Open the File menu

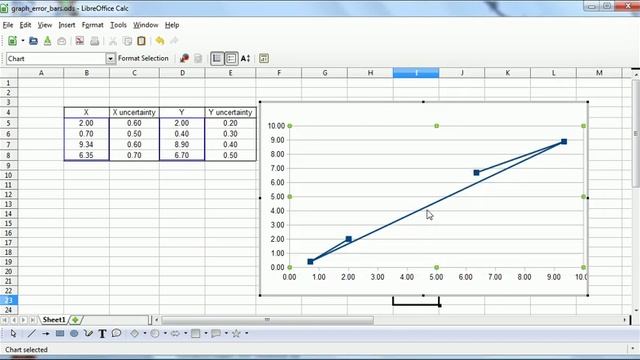[8, 25]
